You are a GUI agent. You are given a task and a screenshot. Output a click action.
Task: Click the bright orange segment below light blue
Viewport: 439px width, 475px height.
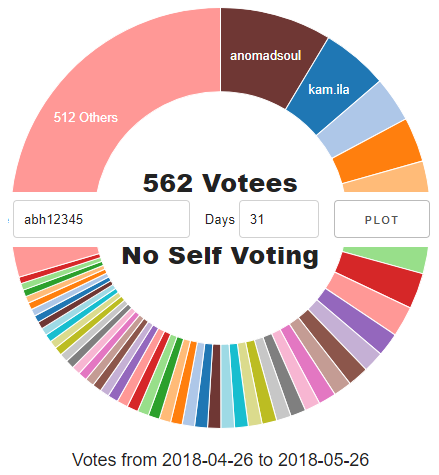click(378, 152)
